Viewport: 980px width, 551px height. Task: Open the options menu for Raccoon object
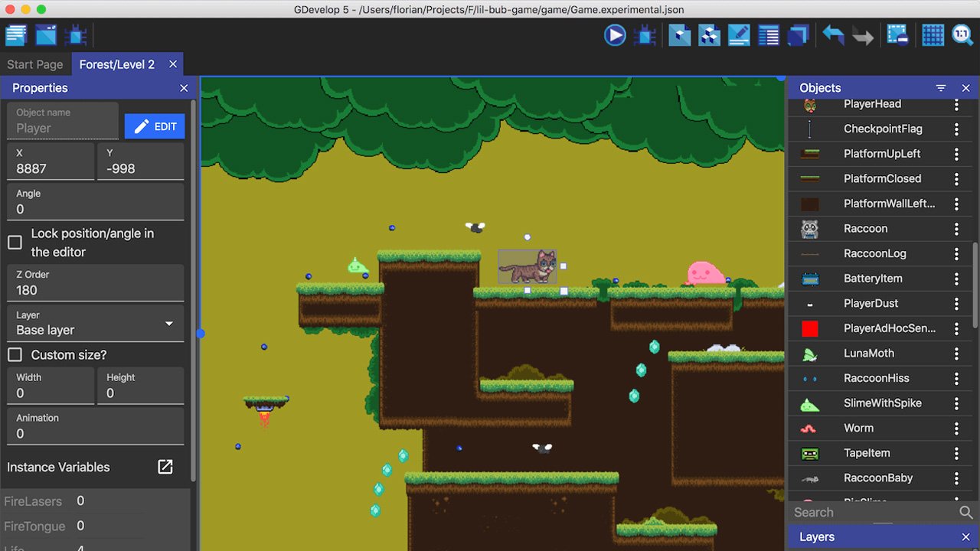point(955,228)
